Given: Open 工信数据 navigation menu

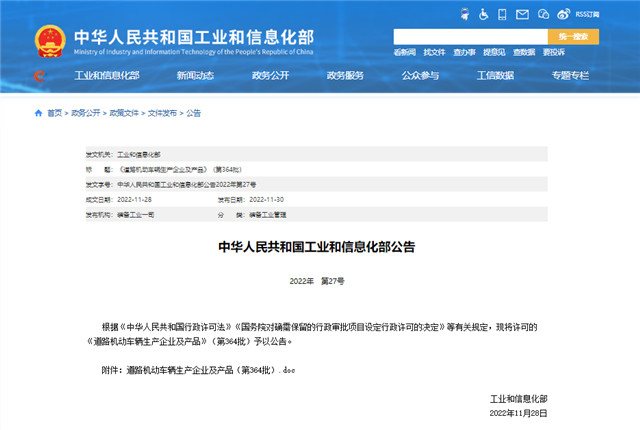Looking at the screenshot, I should click(x=495, y=75).
